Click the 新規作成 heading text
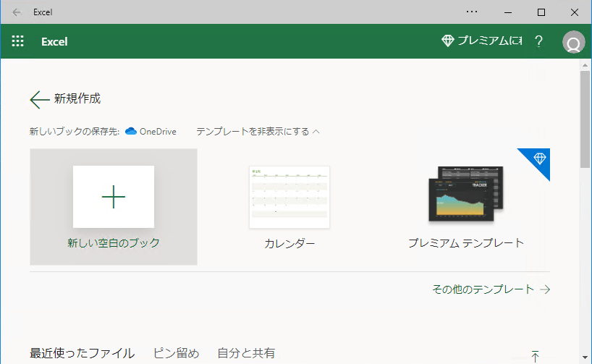The height and width of the screenshot is (364, 592). pyautogui.click(x=77, y=98)
